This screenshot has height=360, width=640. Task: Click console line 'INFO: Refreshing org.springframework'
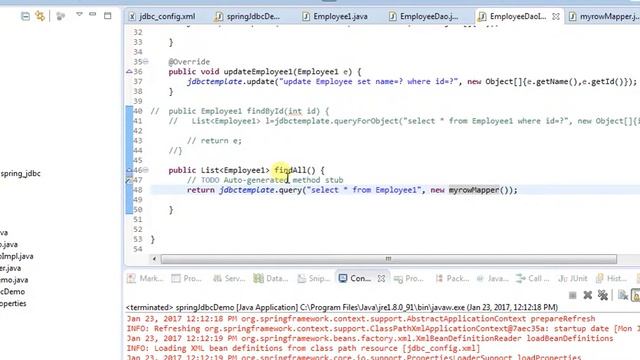[383, 329]
